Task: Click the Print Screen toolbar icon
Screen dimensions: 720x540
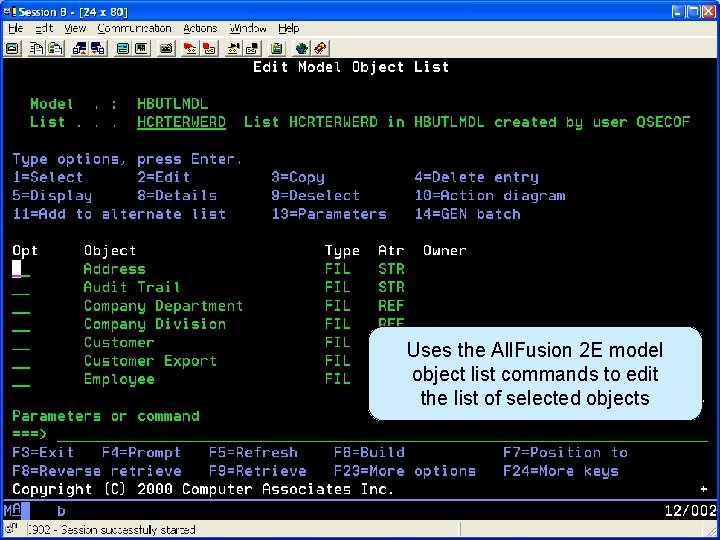Action: point(12,48)
